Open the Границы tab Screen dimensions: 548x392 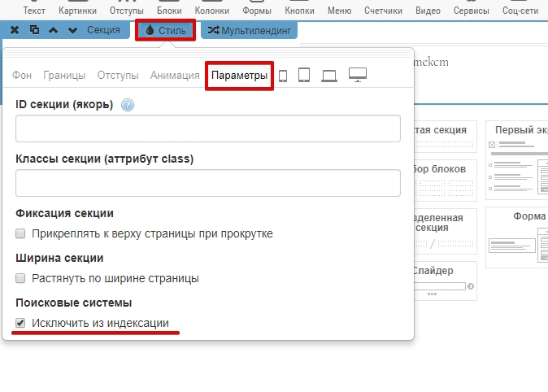pyautogui.click(x=64, y=76)
